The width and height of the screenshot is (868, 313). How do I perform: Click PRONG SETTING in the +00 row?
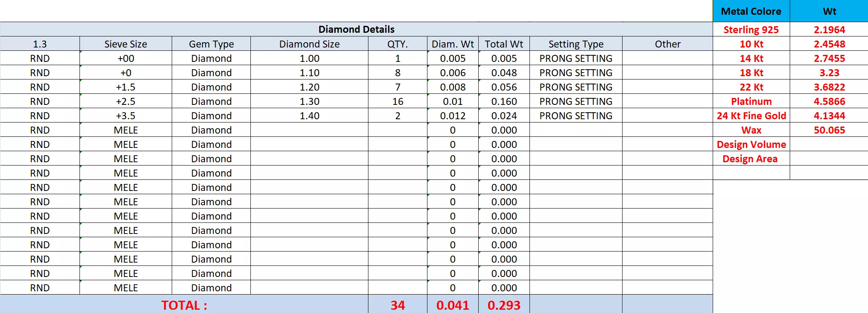pyautogui.click(x=576, y=58)
